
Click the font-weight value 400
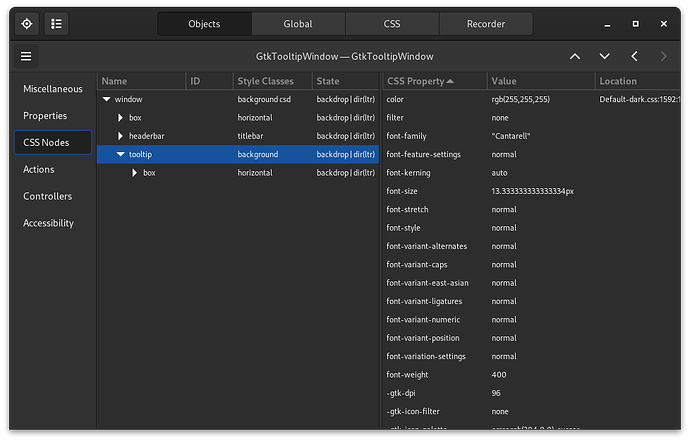499,375
